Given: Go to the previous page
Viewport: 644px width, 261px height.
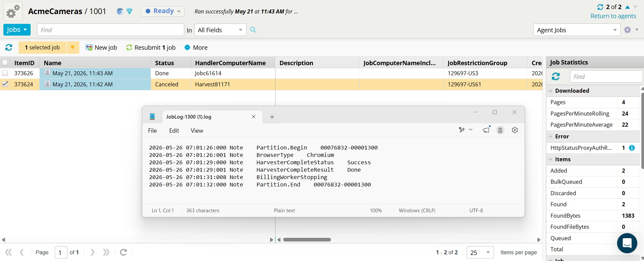Looking at the screenshot, I should pyautogui.click(x=22, y=252).
